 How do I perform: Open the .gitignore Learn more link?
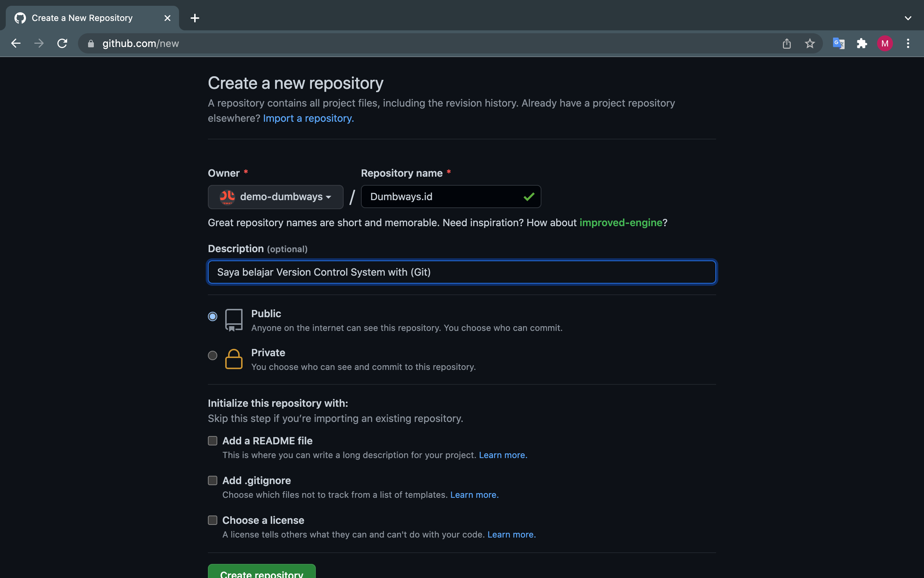pyautogui.click(x=474, y=495)
